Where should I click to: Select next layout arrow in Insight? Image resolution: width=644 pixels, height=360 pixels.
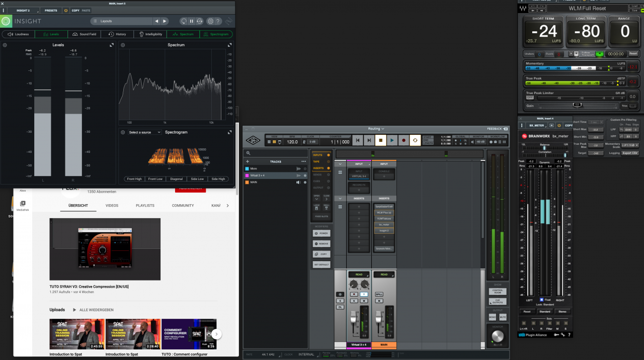(165, 21)
